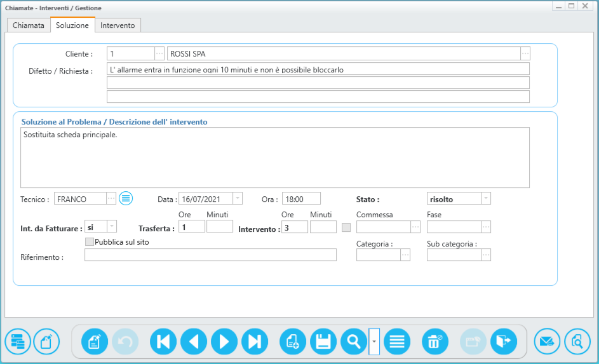Click the first Difetto / Richiesta line

(318, 69)
